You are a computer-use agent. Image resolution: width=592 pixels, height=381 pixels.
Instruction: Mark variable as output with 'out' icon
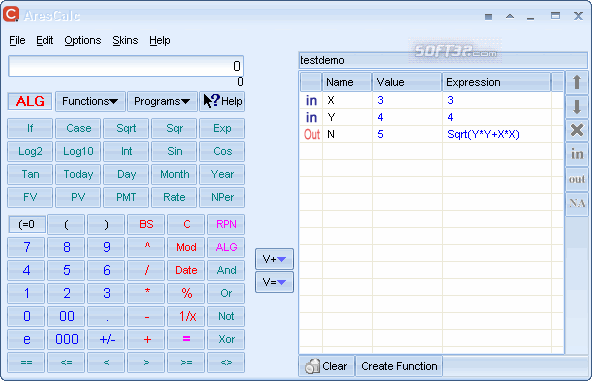(577, 179)
